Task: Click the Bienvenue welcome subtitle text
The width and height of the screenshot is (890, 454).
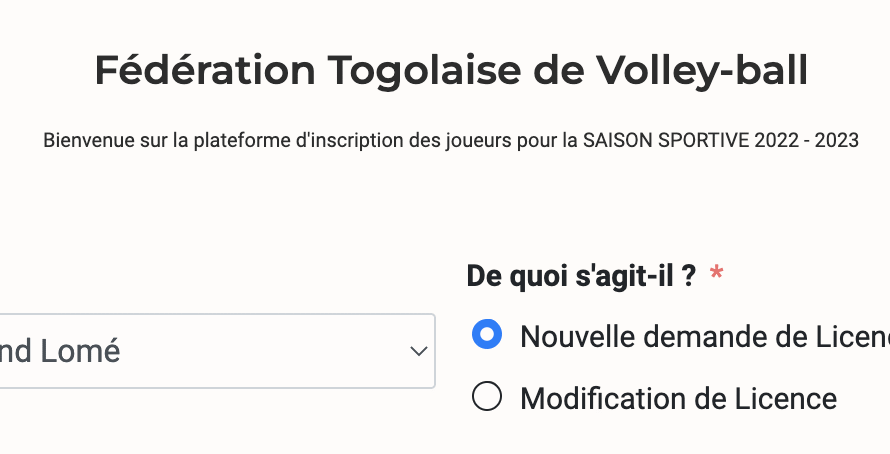Action: coord(451,141)
